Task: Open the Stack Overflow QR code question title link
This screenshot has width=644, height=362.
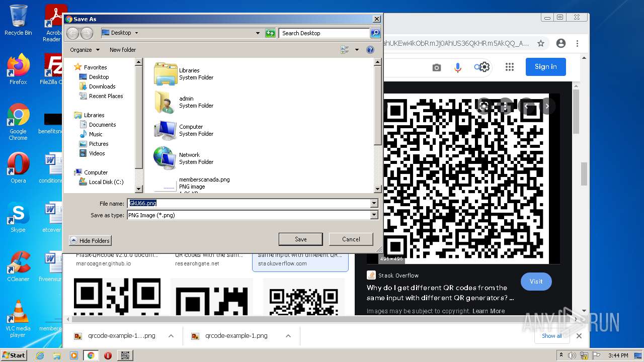Action: pyautogui.click(x=440, y=293)
